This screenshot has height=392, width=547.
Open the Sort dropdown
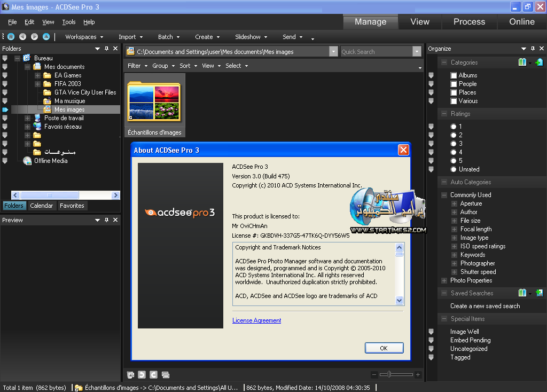[x=189, y=66]
